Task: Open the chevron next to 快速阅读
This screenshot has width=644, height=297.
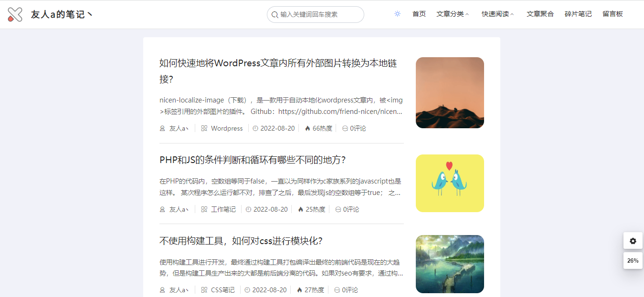Action: (512, 14)
